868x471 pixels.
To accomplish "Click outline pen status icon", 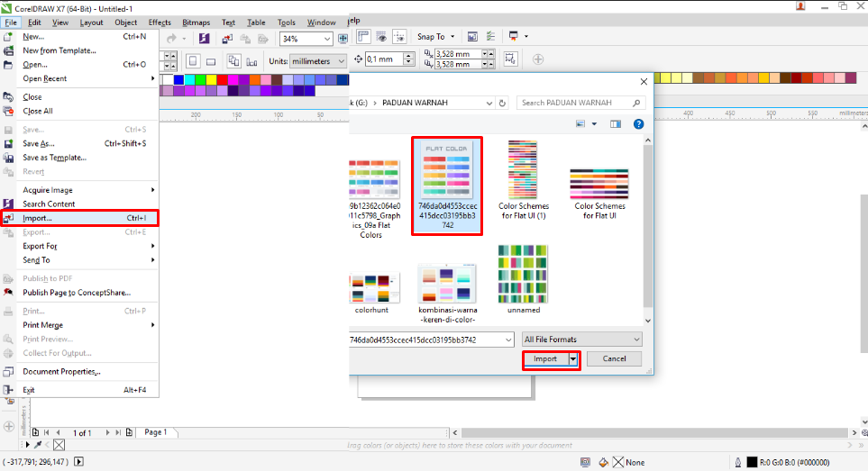I will 738,462.
